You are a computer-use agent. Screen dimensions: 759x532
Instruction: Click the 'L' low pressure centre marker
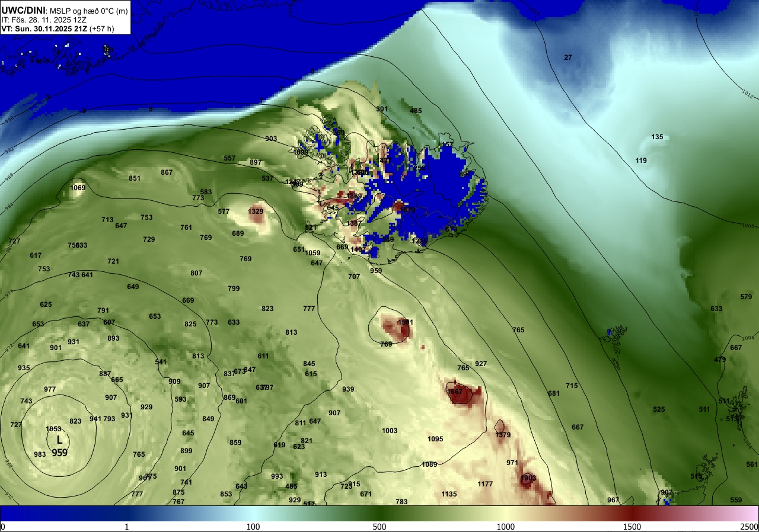(x=59, y=440)
